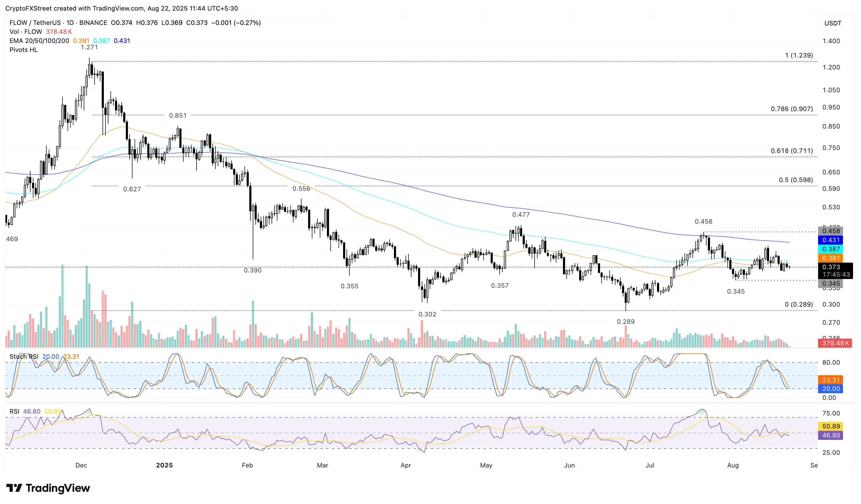
Task: Click the USDT currency label
Action: pos(833,23)
